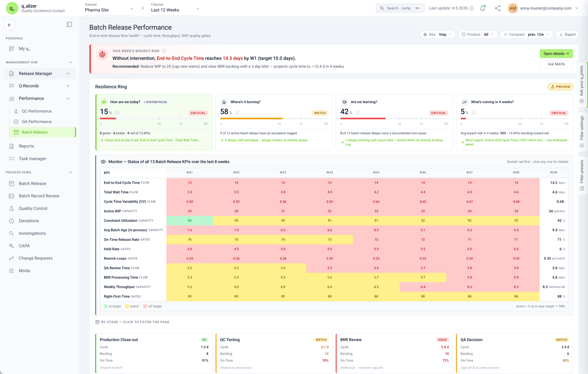
Task: Click the back arrow button in sidebar
Action: coord(9,25)
